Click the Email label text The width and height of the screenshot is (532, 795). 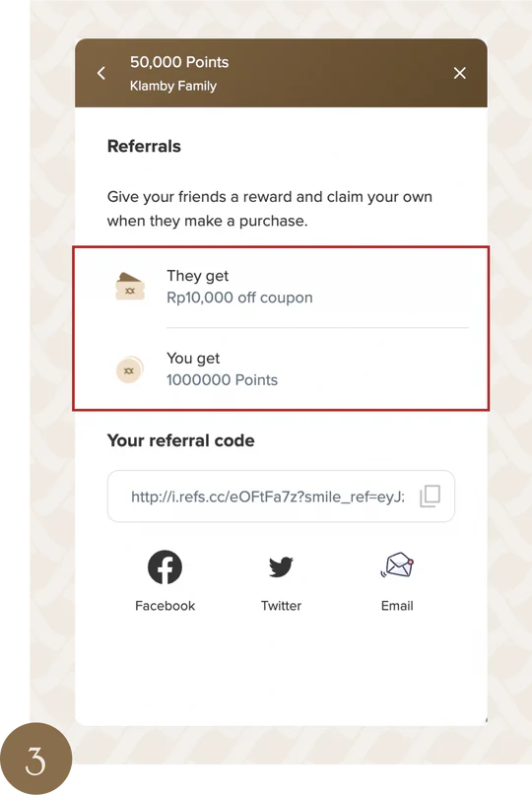(397, 606)
